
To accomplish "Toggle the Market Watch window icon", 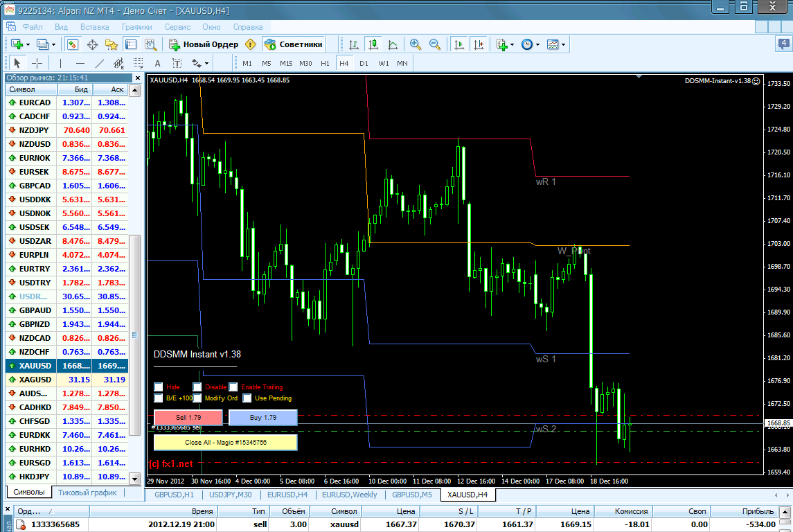I will point(73,44).
